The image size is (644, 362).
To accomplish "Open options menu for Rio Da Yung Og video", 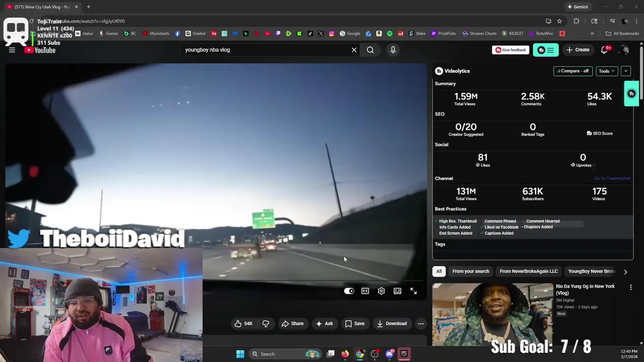I will (631, 287).
